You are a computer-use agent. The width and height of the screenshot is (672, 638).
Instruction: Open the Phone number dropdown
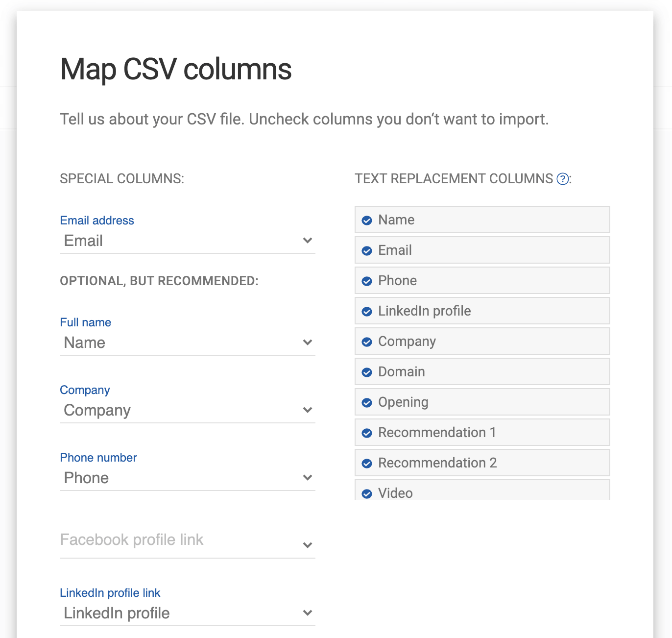187,478
